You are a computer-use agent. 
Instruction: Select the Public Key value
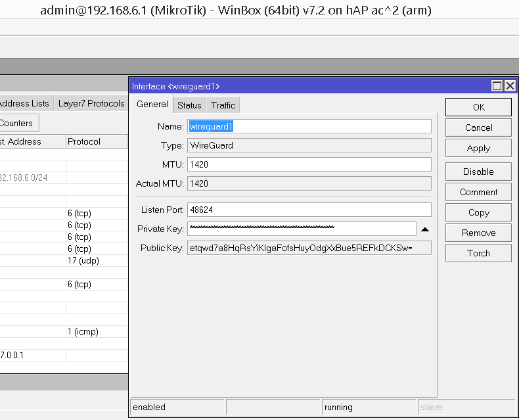tap(309, 248)
